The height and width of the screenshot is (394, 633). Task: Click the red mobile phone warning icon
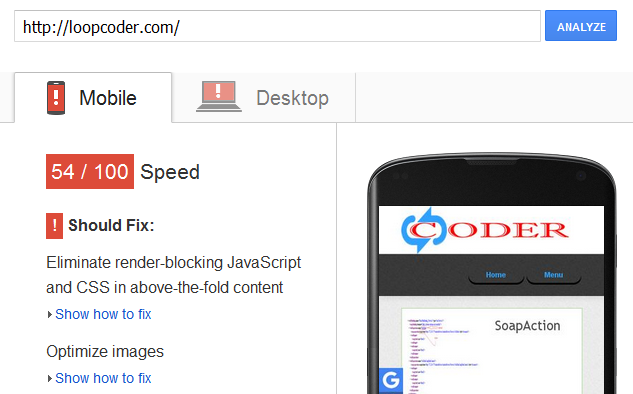click(56, 98)
